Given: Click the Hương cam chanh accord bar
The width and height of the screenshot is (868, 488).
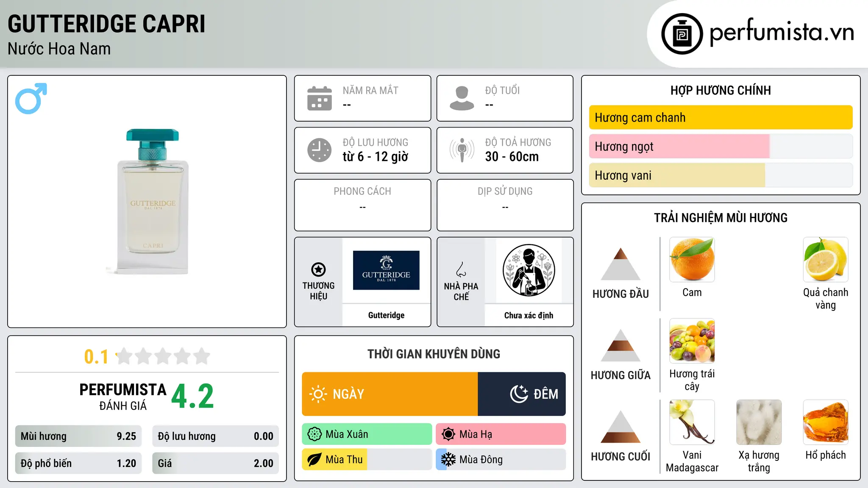Looking at the screenshot, I should point(721,117).
